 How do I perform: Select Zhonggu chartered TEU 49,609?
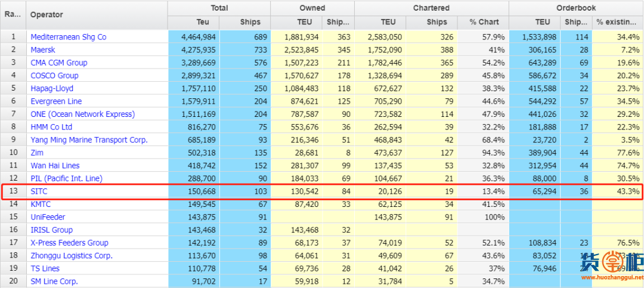coord(380,256)
